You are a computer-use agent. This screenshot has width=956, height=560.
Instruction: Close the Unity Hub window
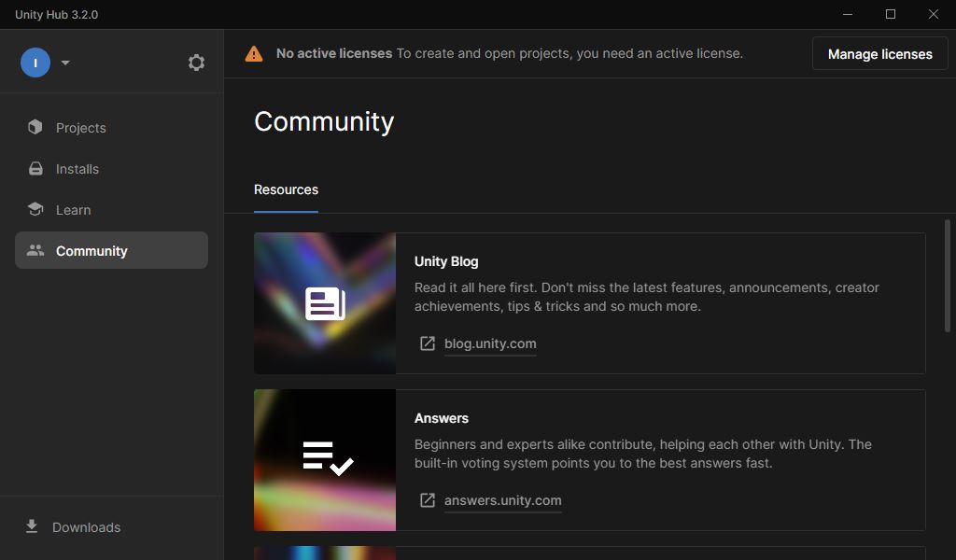(934, 14)
